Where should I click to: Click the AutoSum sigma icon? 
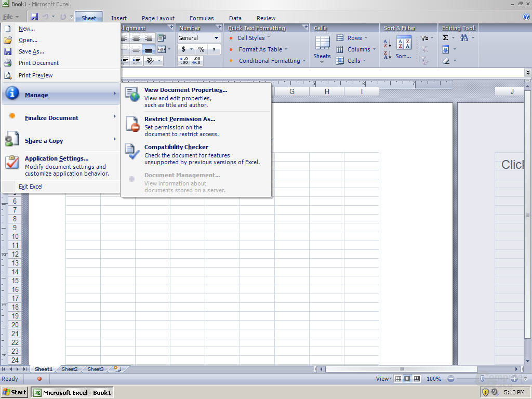coord(445,38)
